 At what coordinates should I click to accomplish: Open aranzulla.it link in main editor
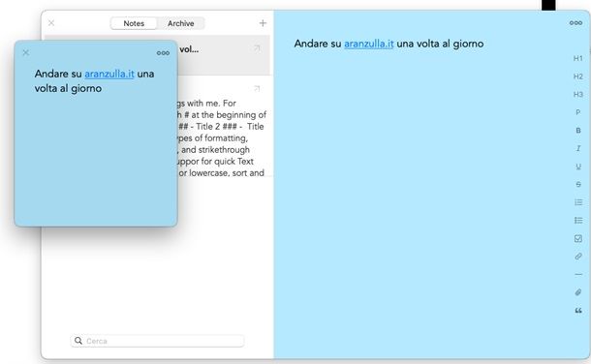point(368,44)
